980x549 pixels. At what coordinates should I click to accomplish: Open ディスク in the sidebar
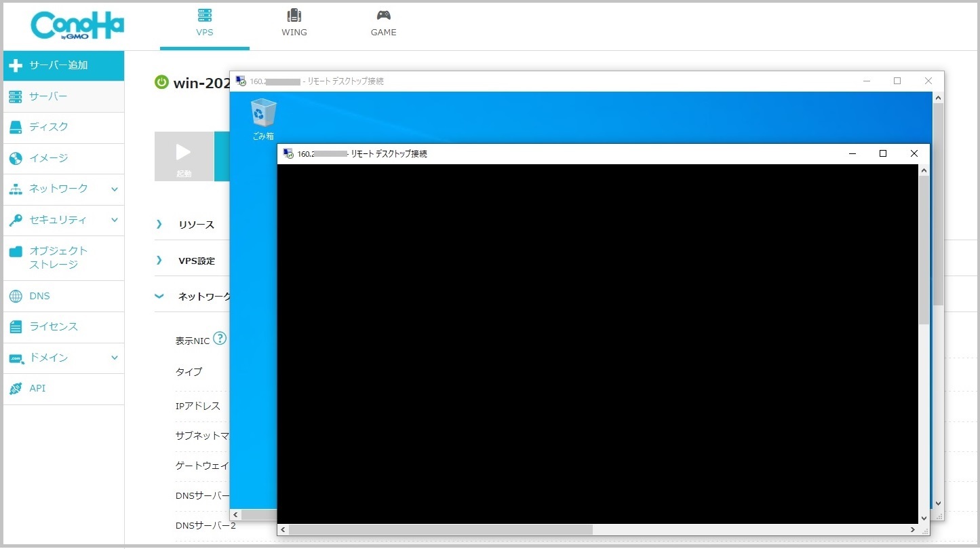64,128
